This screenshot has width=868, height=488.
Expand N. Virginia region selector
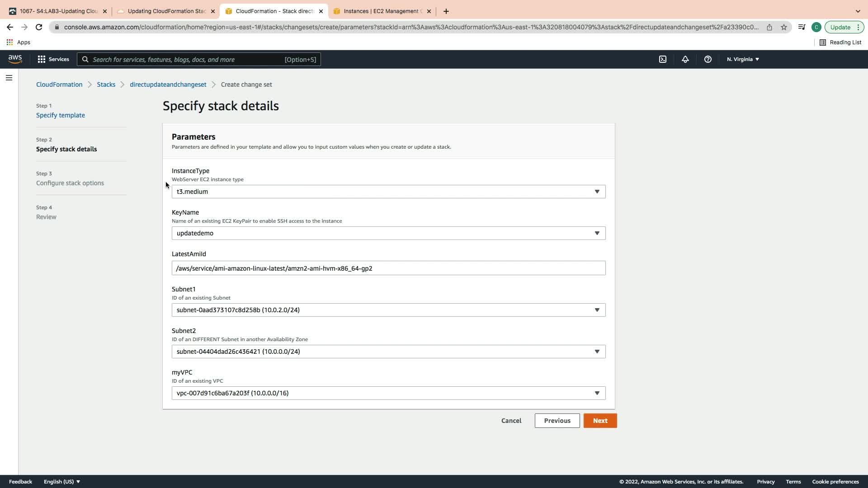coord(743,59)
